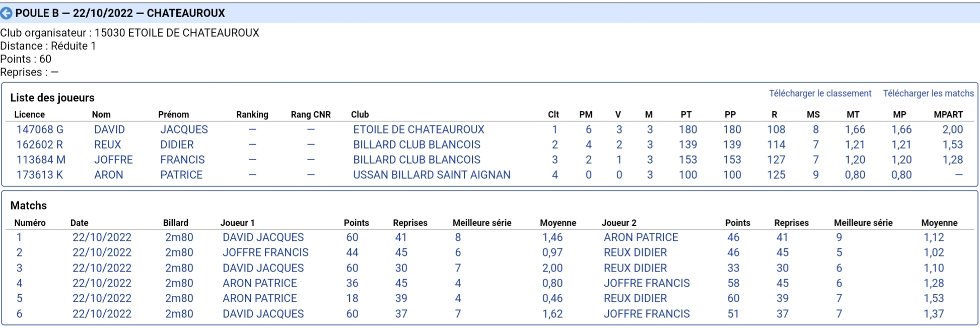980x328 pixels.
Task: Click the ETOILE DE CHATEAUROUX club link
Action: tap(418, 129)
